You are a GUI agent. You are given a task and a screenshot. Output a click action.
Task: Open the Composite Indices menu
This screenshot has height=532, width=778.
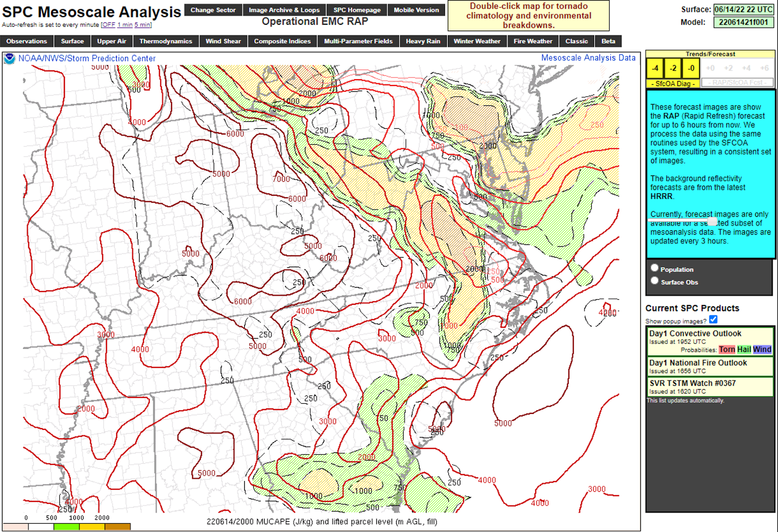click(x=283, y=41)
